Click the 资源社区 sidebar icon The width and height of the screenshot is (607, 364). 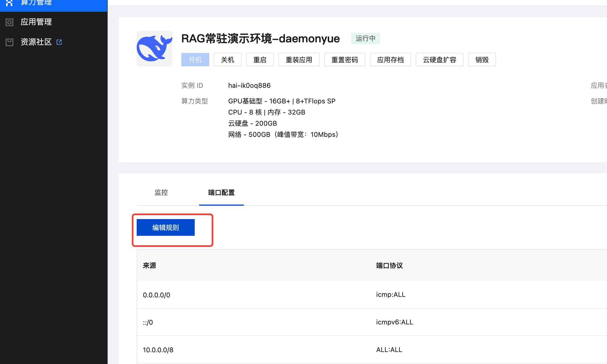(x=9, y=42)
